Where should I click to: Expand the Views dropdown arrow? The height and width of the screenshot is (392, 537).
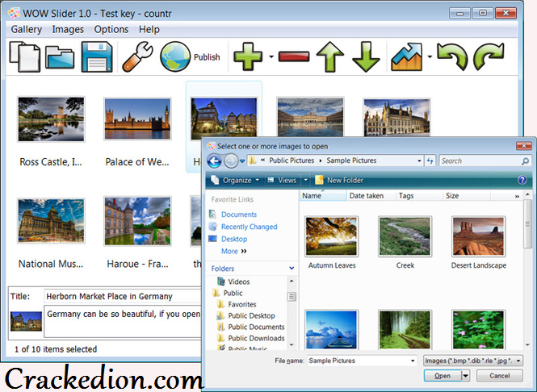[306, 180]
